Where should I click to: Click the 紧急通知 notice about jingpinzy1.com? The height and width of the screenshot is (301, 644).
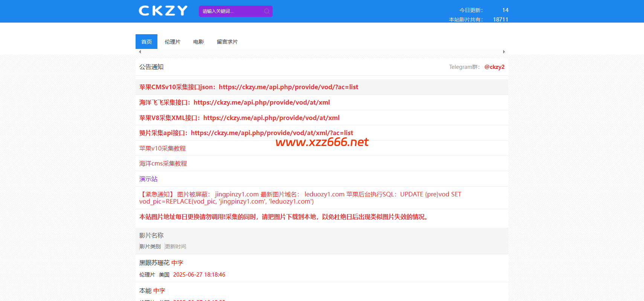coord(300,198)
